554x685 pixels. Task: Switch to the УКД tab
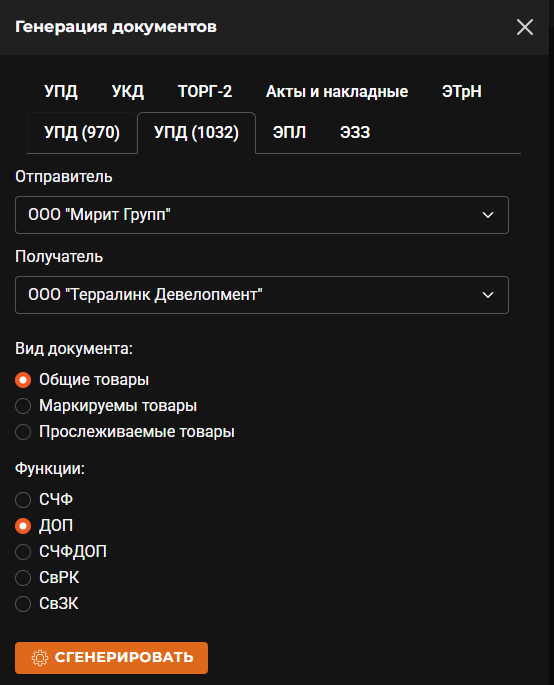(128, 92)
